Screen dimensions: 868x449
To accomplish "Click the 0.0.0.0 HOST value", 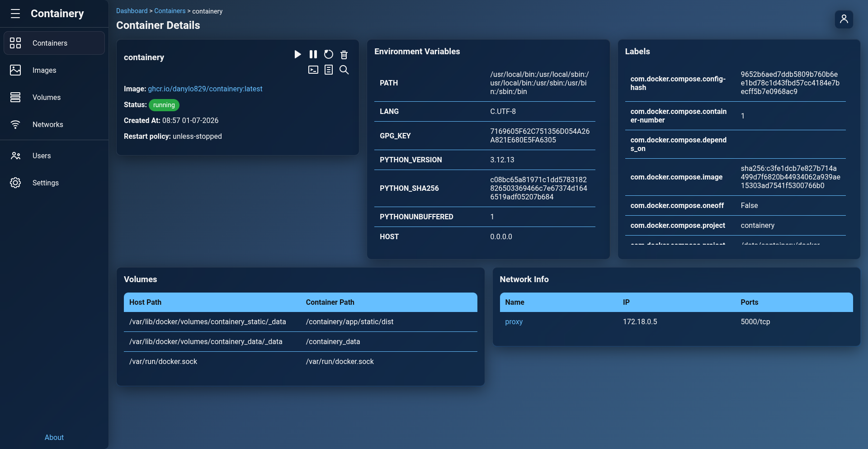I will pyautogui.click(x=501, y=236).
